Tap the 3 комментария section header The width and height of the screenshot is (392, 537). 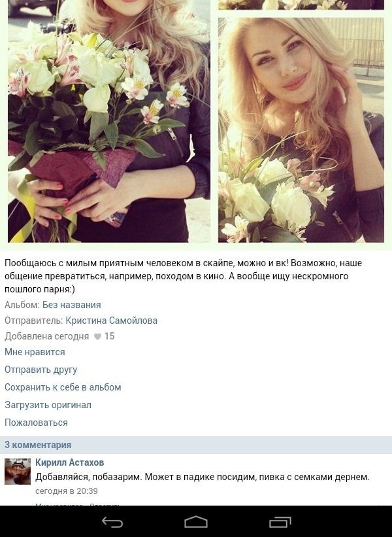[x=196, y=445]
